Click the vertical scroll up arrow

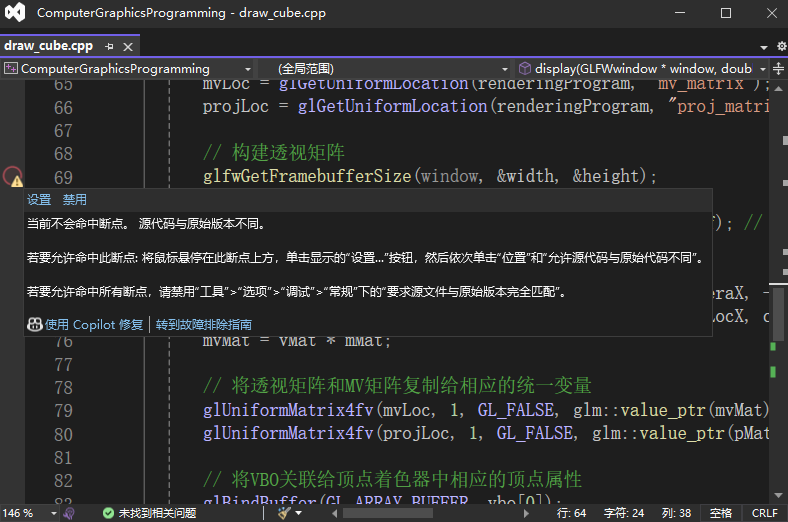pyautogui.click(x=778, y=88)
